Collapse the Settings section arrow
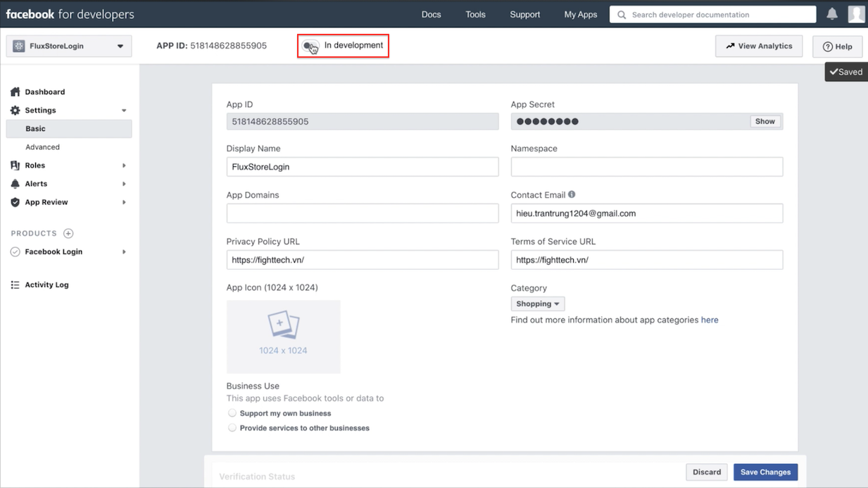 point(124,111)
